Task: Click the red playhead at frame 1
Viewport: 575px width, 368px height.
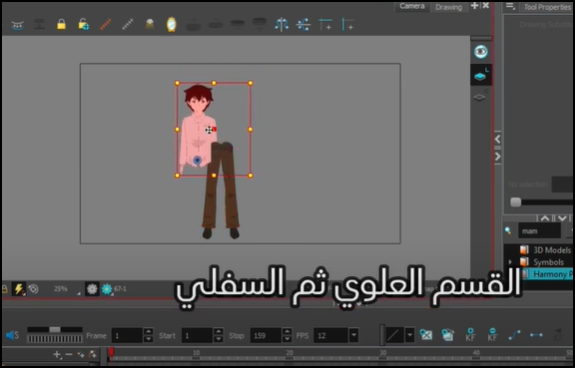Action: (111, 353)
